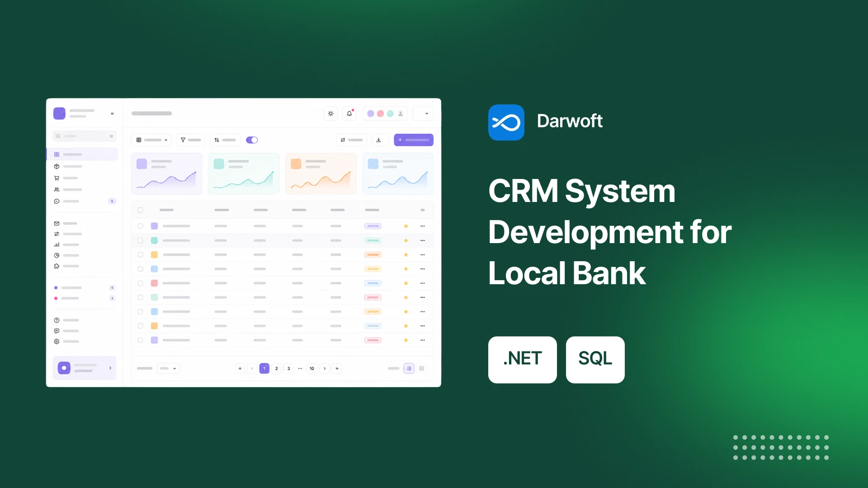Screen dimensions: 868x488
Task: Expand the table layout dropdown in toolbar
Action: (151, 140)
